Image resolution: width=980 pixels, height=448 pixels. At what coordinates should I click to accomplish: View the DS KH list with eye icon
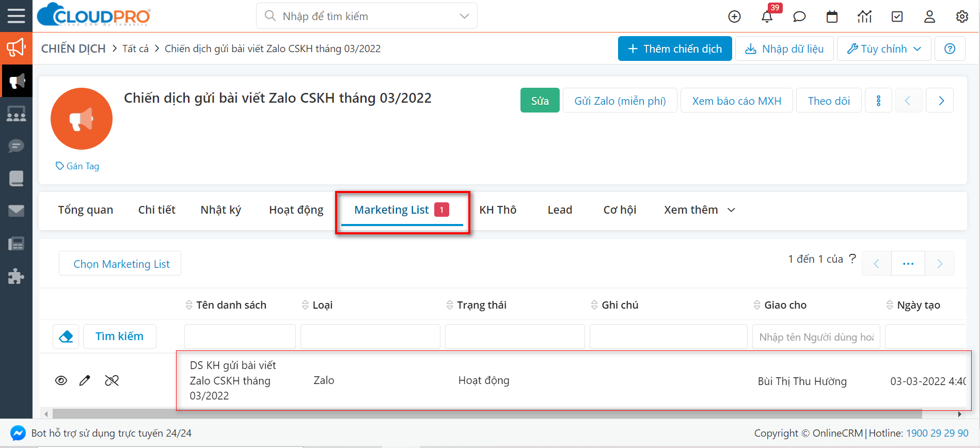(61, 380)
